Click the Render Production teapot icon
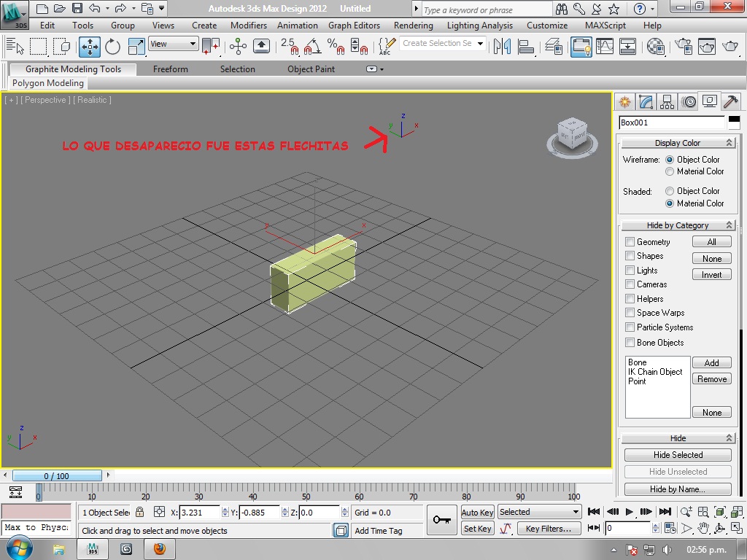This screenshot has width=747, height=560. (x=729, y=47)
